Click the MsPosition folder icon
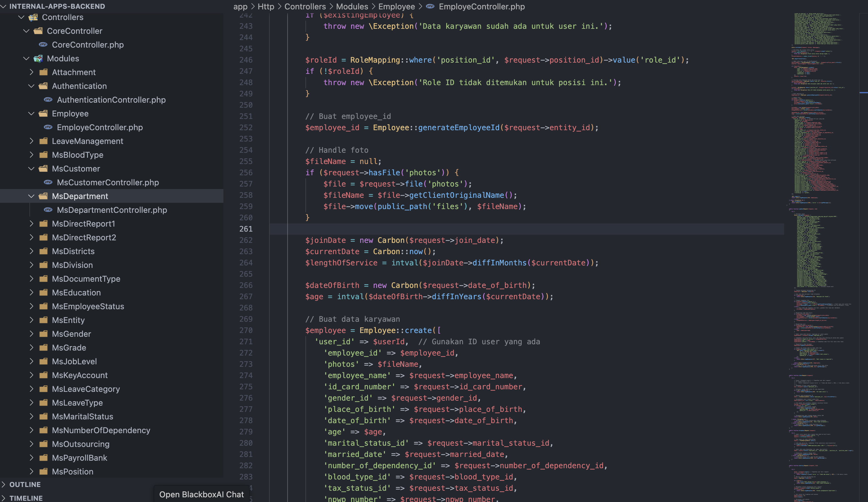The image size is (868, 502). [43, 472]
